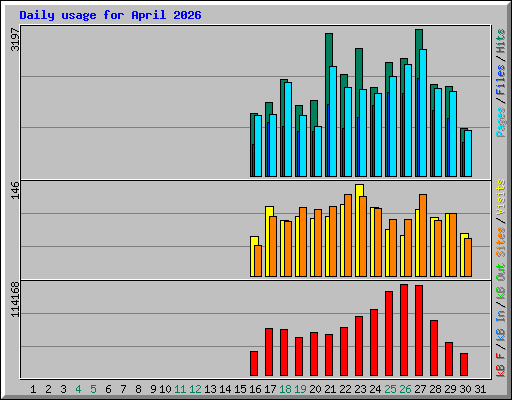Click day 31 on the x-axis

(480, 389)
